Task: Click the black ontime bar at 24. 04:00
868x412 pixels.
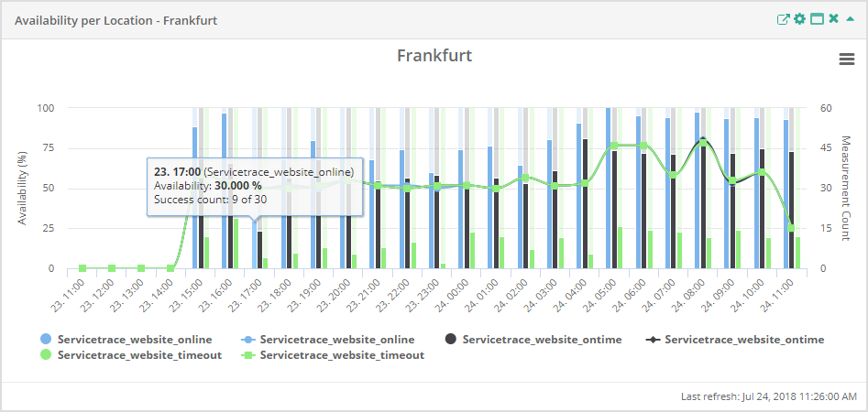Action: 585,204
